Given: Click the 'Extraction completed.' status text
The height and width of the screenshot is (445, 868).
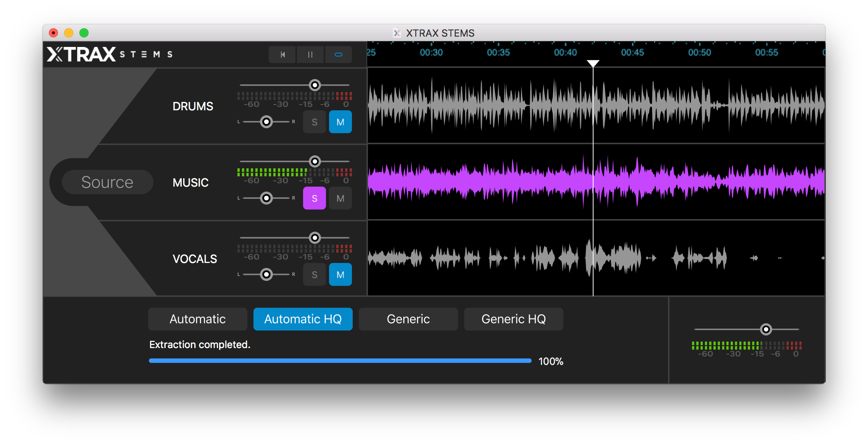Looking at the screenshot, I should tap(200, 345).
